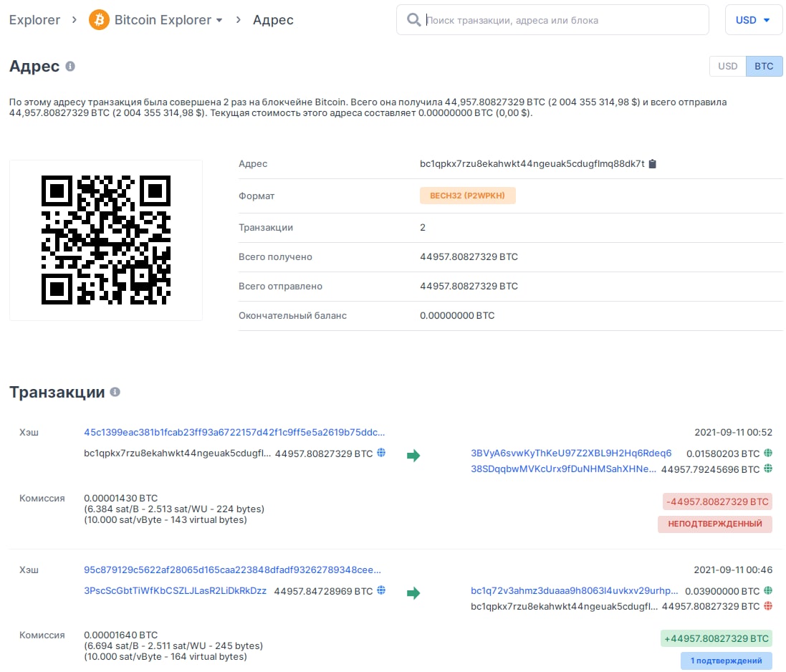The width and height of the screenshot is (786, 672).
Task: Click green arrow in second transaction
Action: pyautogui.click(x=413, y=593)
